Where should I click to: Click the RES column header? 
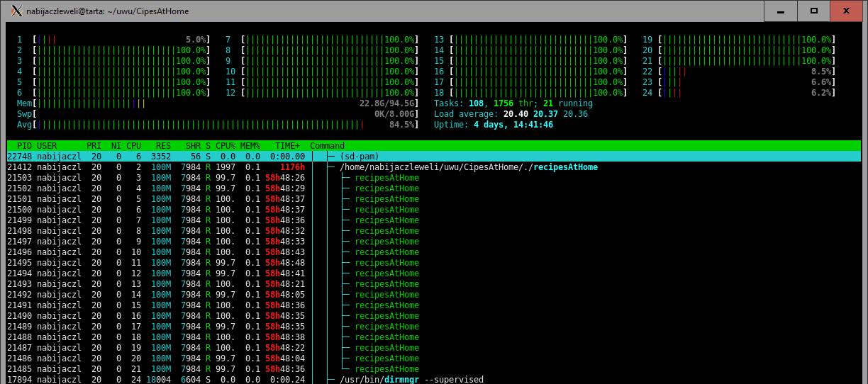(162, 146)
